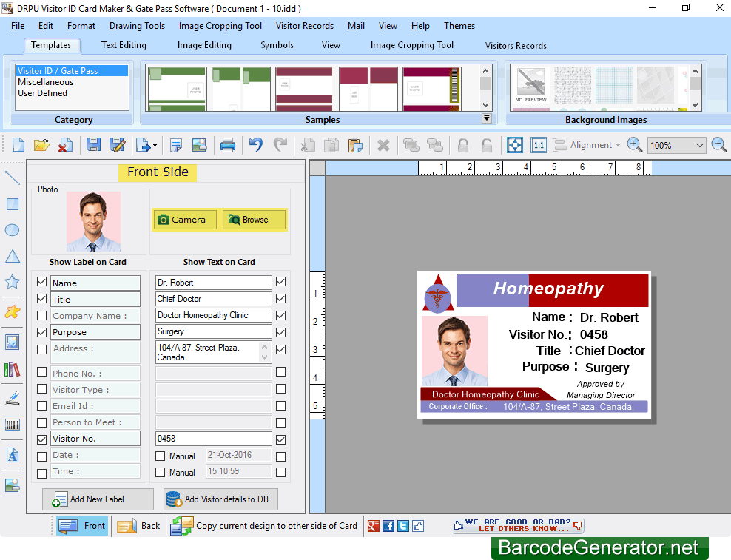
Task: Uncheck the Name label checkbox
Action: (41, 282)
